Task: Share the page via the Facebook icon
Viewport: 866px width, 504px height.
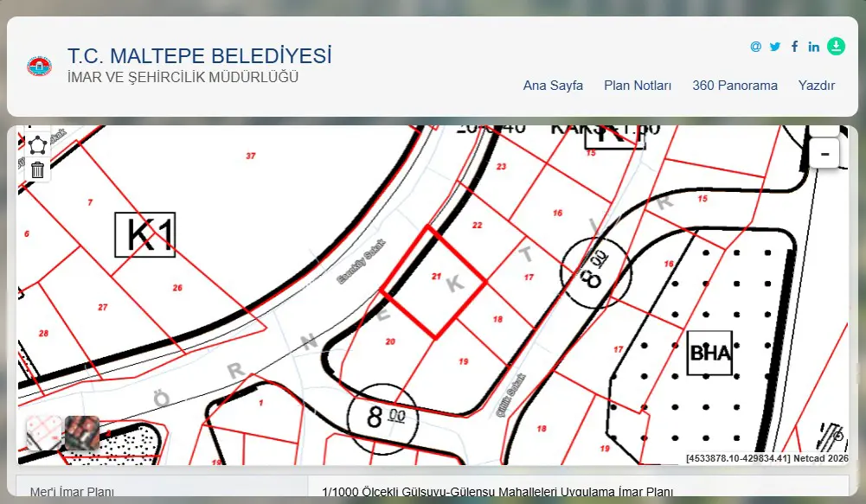Action: coord(794,47)
